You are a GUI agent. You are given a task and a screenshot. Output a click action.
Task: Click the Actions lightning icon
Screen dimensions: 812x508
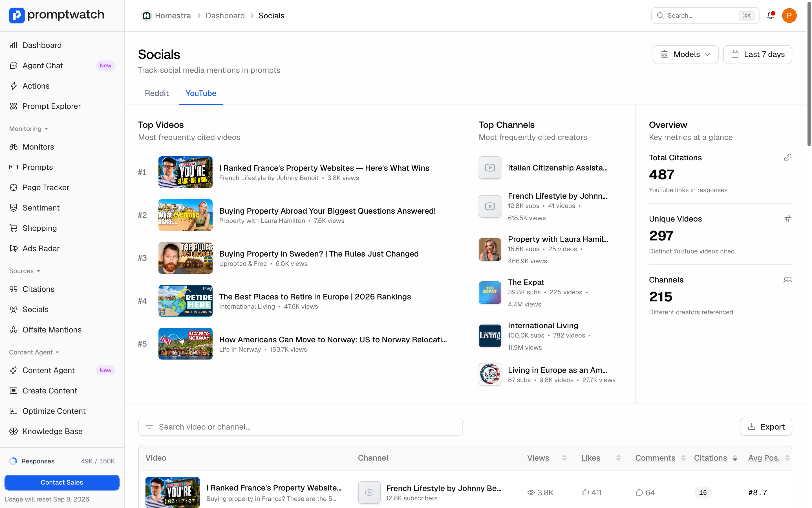click(x=14, y=86)
